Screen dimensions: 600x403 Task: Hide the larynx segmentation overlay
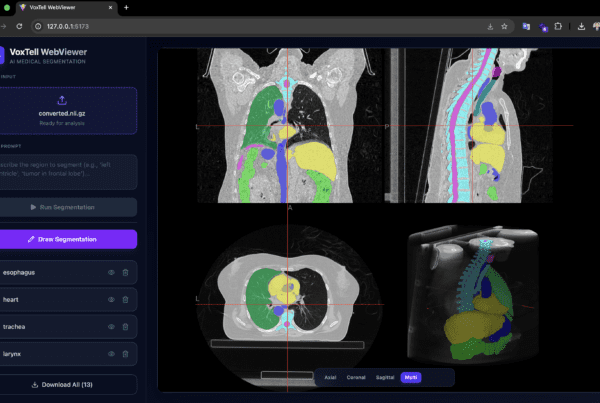point(110,354)
